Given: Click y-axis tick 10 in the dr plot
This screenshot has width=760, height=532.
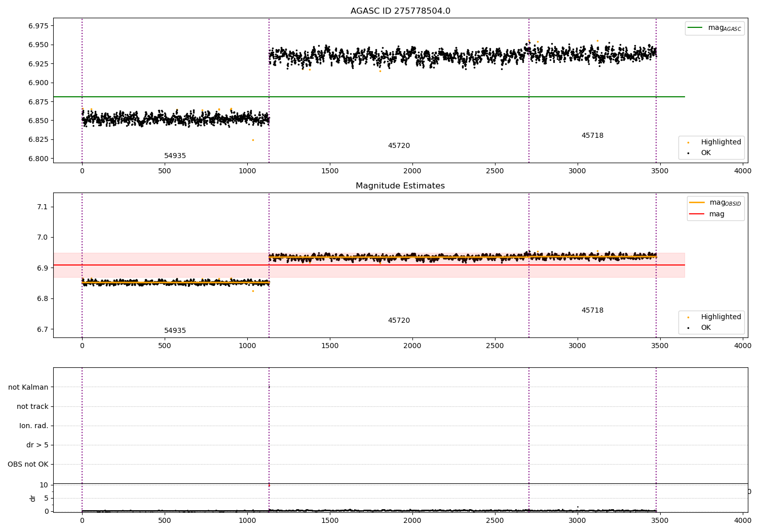Looking at the screenshot, I should [44, 485].
